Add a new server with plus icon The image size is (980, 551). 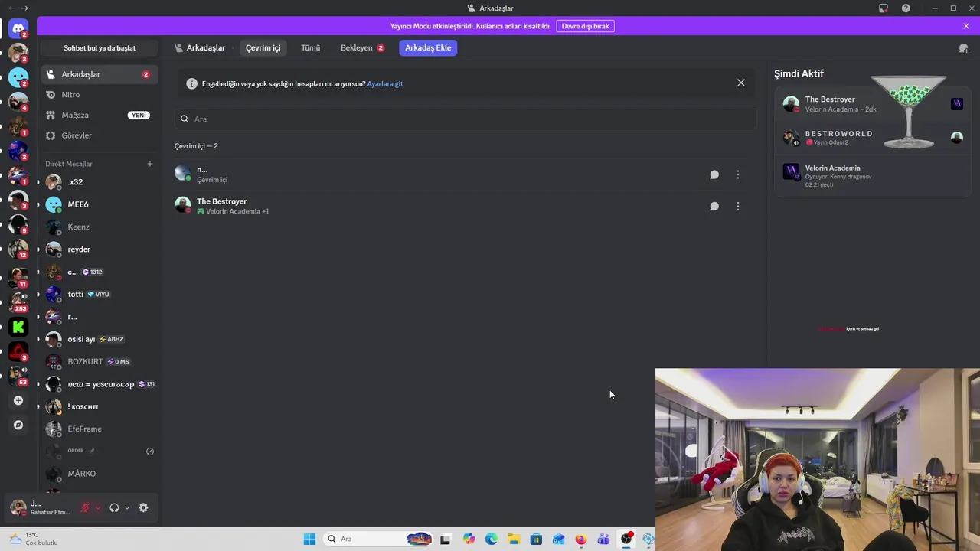tap(18, 400)
